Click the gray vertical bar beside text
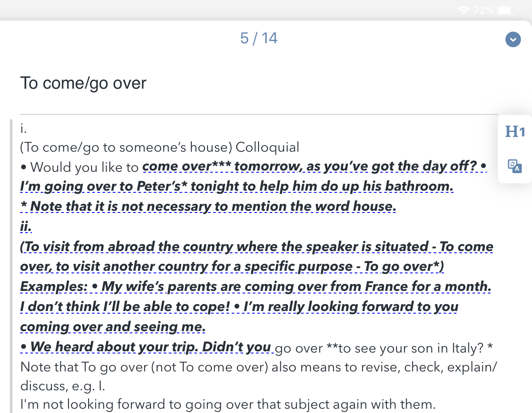 (12, 266)
